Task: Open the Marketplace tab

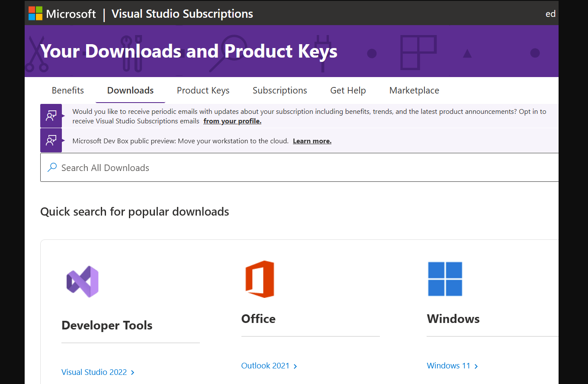Action: tap(414, 90)
